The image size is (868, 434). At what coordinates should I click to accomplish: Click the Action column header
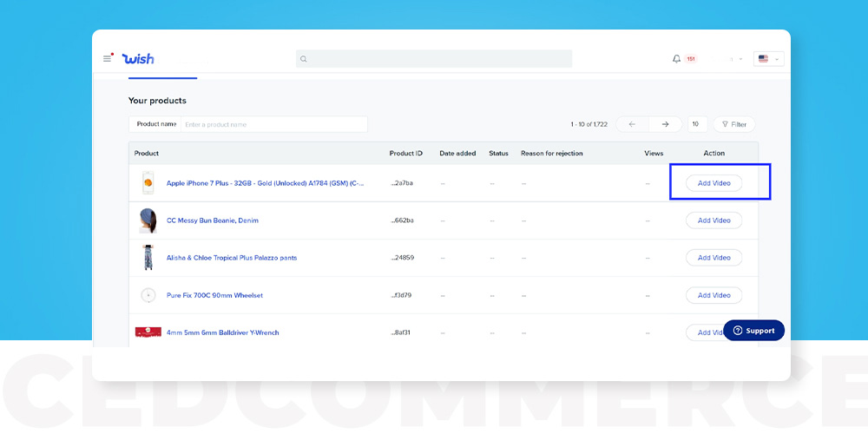[x=714, y=154]
